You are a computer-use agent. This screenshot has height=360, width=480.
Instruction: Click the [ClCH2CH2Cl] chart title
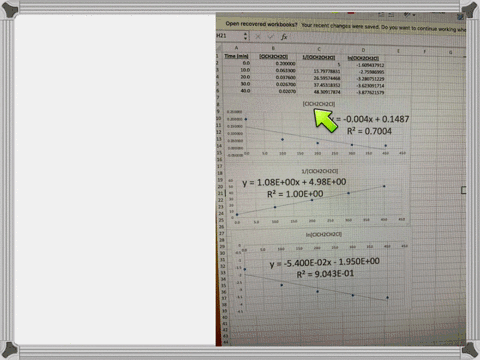click(319, 104)
